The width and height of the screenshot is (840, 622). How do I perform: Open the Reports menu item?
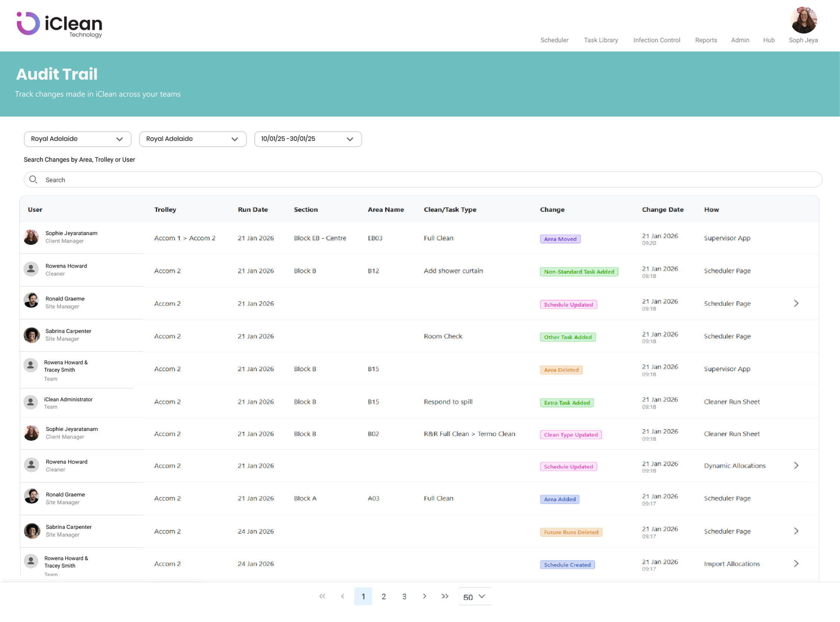pos(706,40)
